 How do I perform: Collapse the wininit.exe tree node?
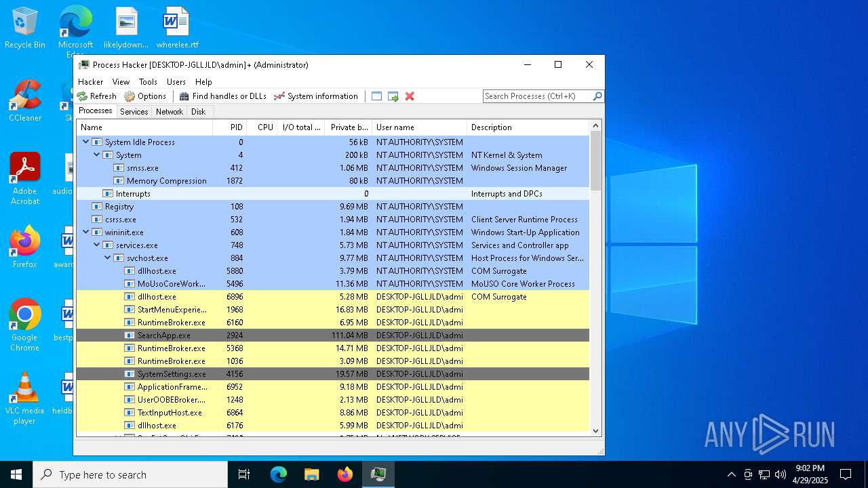point(86,232)
